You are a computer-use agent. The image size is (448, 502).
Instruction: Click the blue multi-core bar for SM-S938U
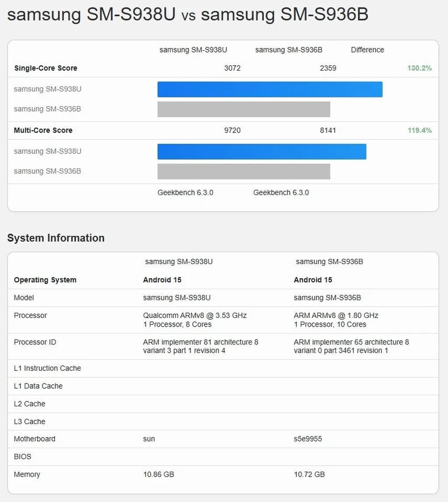tap(262, 151)
